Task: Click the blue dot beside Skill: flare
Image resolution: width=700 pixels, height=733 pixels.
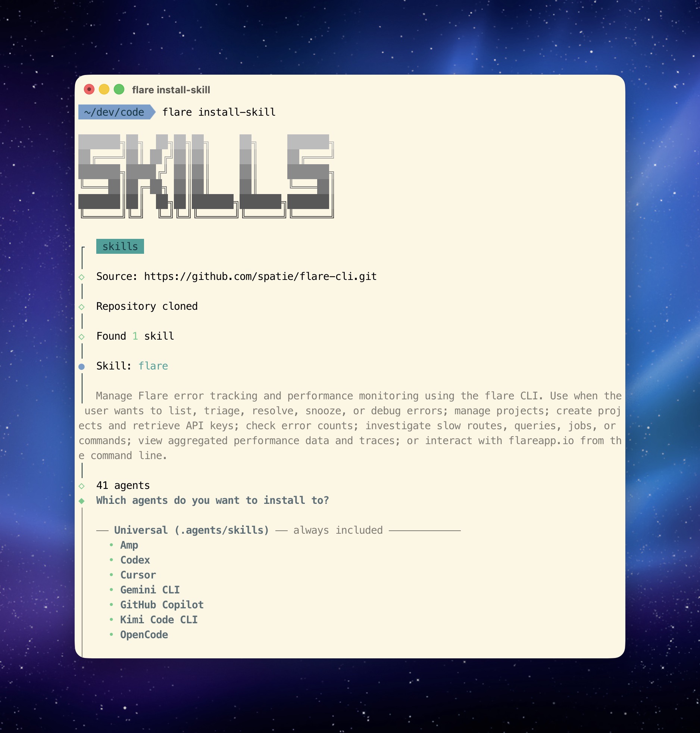Action: [x=82, y=366]
